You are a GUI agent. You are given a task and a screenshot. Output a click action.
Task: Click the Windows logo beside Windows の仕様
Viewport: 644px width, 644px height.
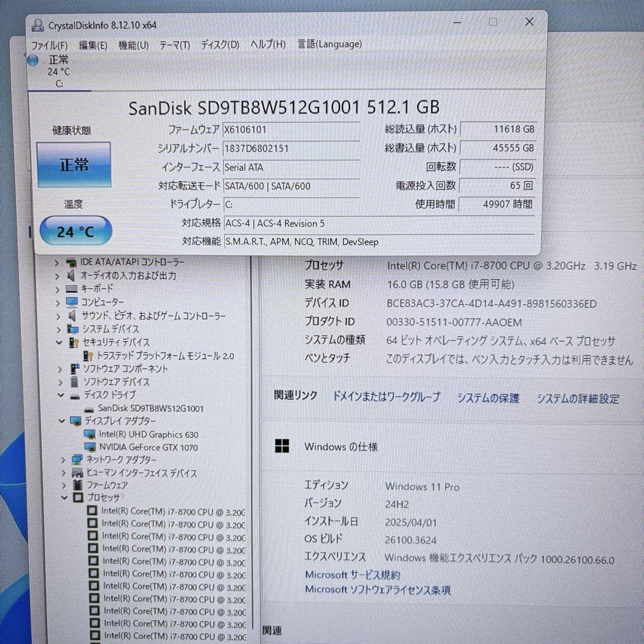click(281, 446)
